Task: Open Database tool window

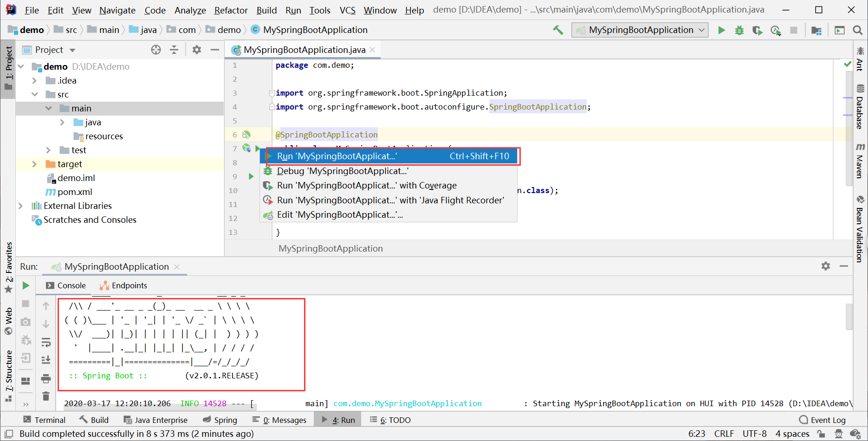Action: coord(860,107)
